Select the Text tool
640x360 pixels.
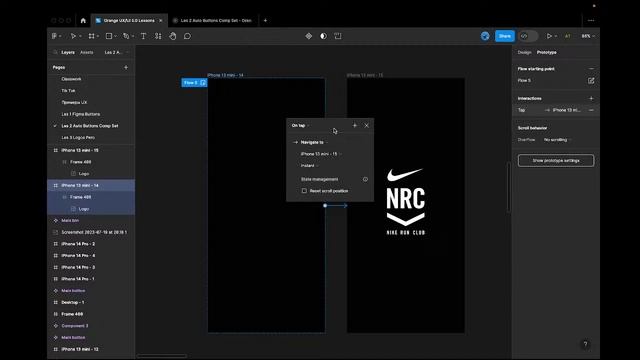tap(143, 36)
